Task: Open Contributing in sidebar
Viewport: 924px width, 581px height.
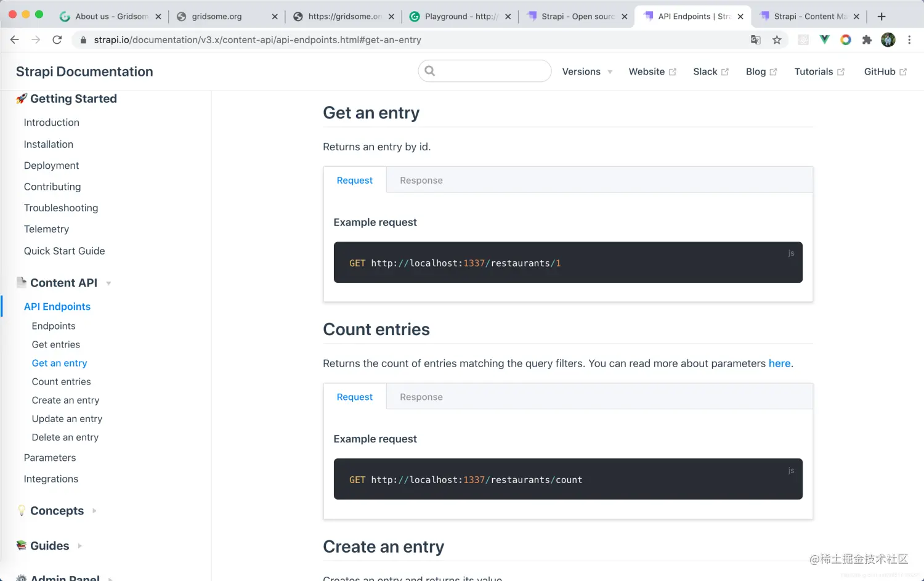Action: (52, 187)
